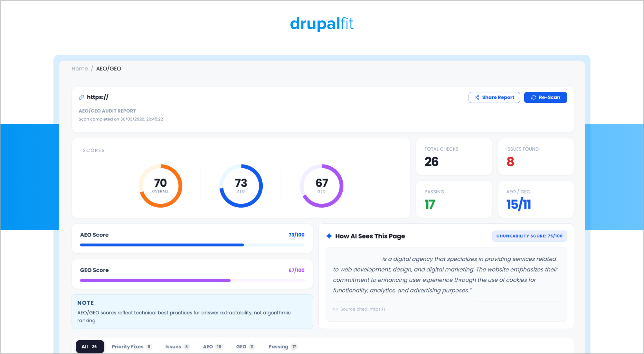Start a Re-Scan of the site
The height and width of the screenshot is (354, 644).
coord(545,98)
